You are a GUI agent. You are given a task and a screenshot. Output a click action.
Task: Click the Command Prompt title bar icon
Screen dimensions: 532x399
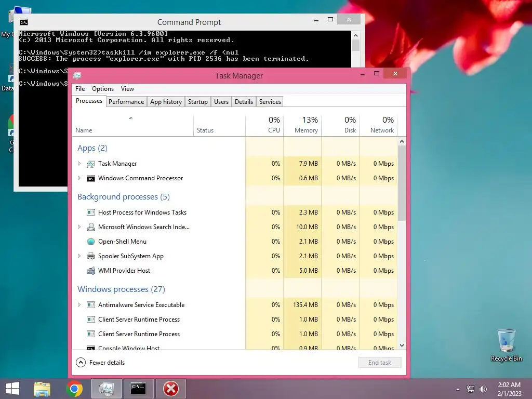pos(24,22)
